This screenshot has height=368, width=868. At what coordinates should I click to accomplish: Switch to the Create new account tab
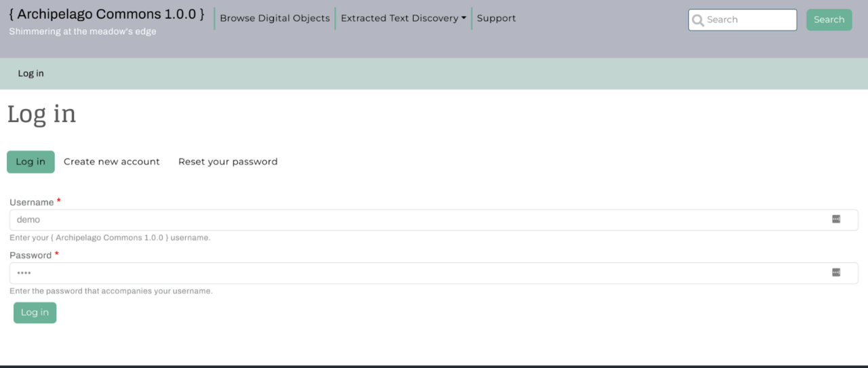tap(112, 162)
